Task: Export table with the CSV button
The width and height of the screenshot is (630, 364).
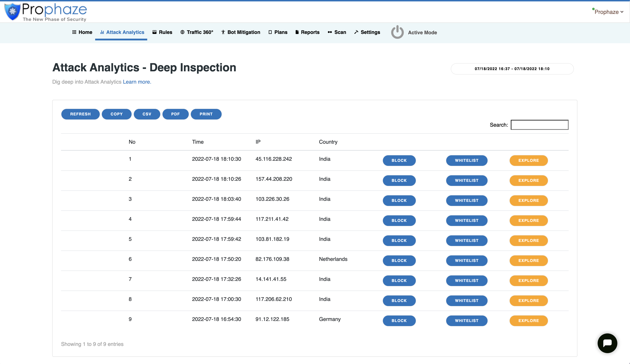Action: 147,114
